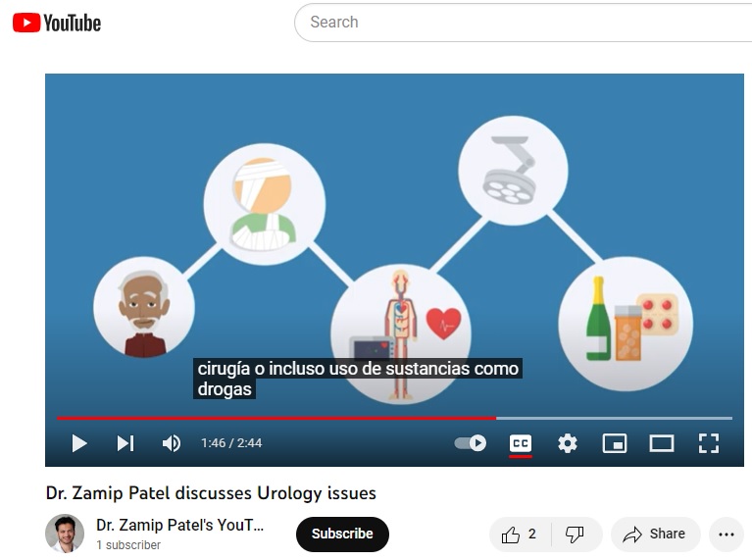Click into the Search field
Image resolution: width=752 pixels, height=560 pixels.
point(524,23)
